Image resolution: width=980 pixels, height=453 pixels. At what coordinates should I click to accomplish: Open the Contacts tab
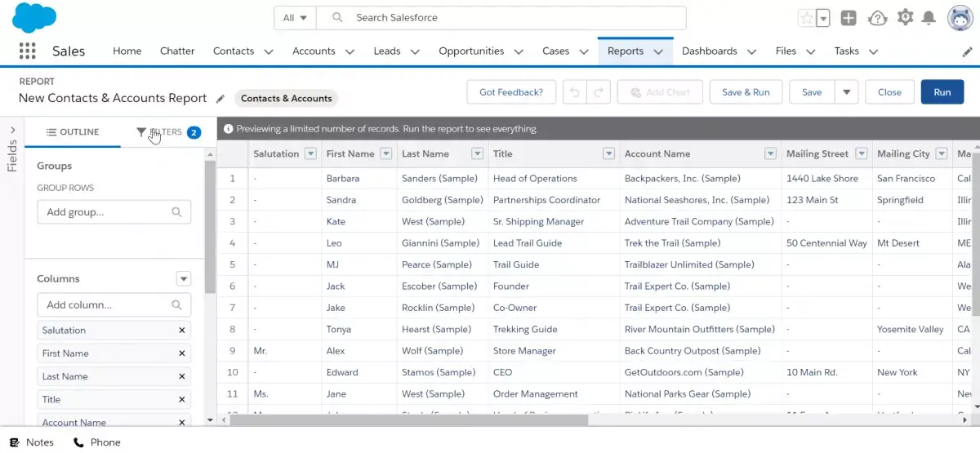pos(234,51)
